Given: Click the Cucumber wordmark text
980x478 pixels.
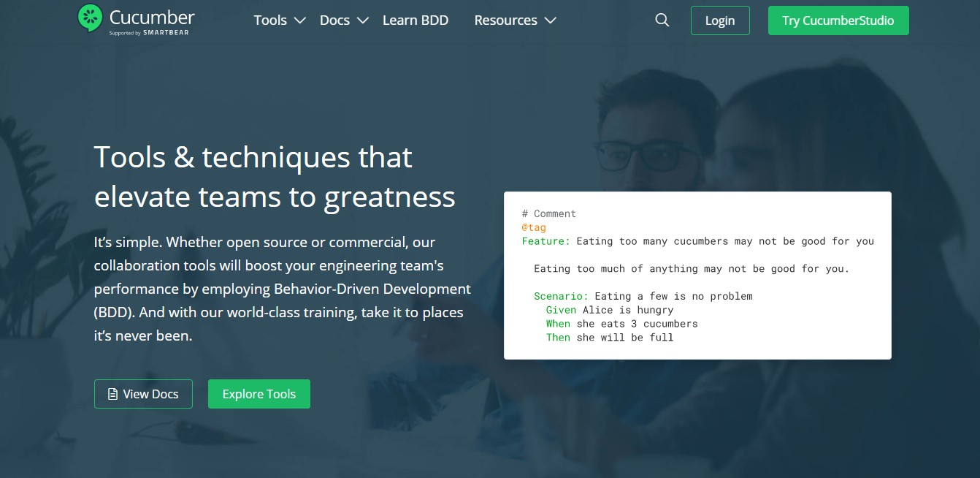Looking at the screenshot, I should [x=152, y=16].
